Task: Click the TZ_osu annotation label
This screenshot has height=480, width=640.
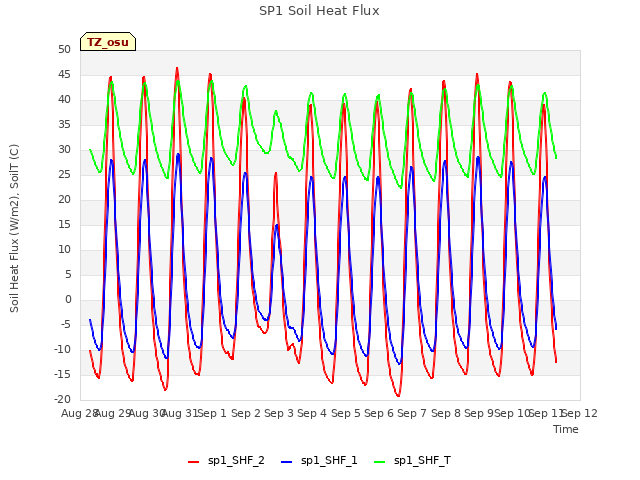Action: pos(108,42)
